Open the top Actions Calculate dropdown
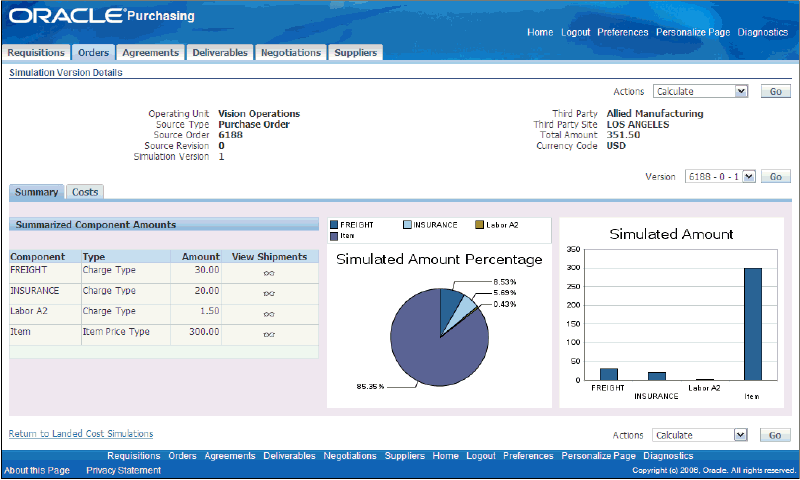The height and width of the screenshot is (480, 800). click(700, 91)
